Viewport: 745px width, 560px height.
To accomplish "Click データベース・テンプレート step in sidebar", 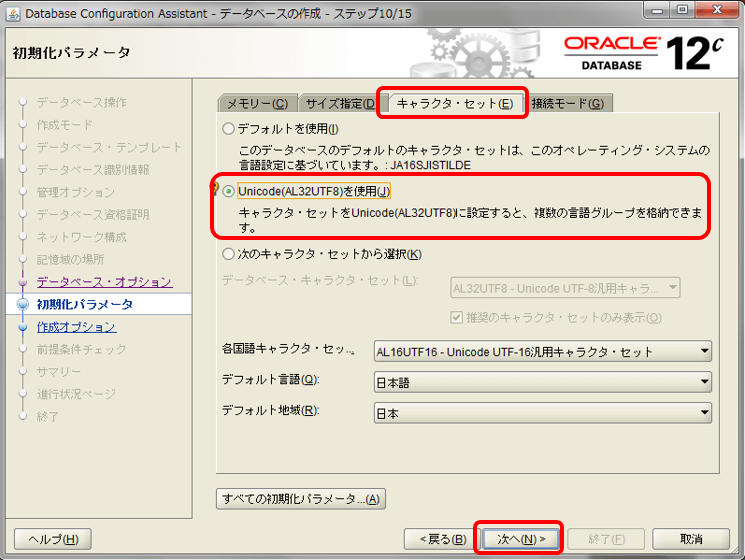I will [109, 147].
